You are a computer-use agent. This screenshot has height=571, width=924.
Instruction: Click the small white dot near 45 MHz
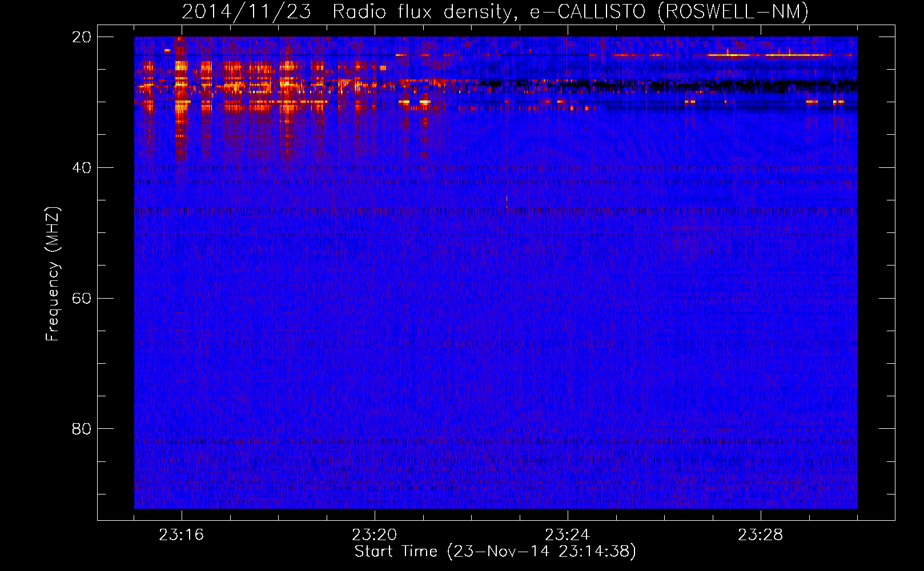click(x=507, y=199)
